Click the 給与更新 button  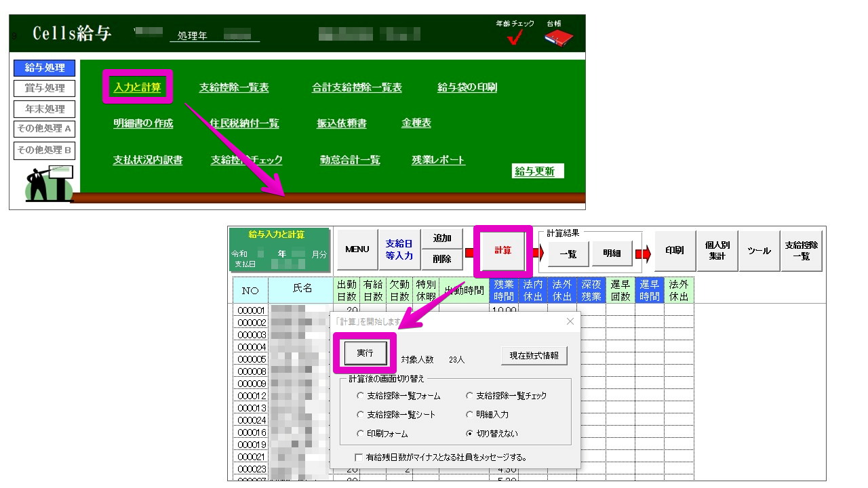(x=538, y=171)
